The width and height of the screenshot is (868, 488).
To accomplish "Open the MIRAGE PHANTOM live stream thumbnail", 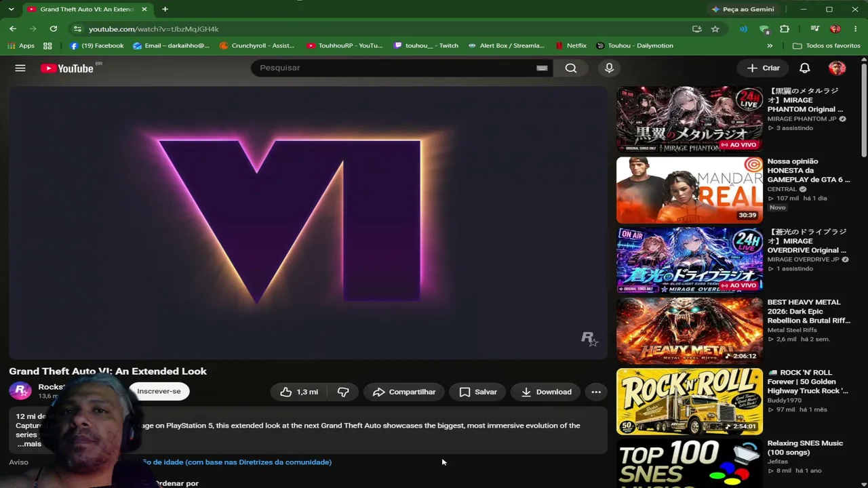I will 690,119.
